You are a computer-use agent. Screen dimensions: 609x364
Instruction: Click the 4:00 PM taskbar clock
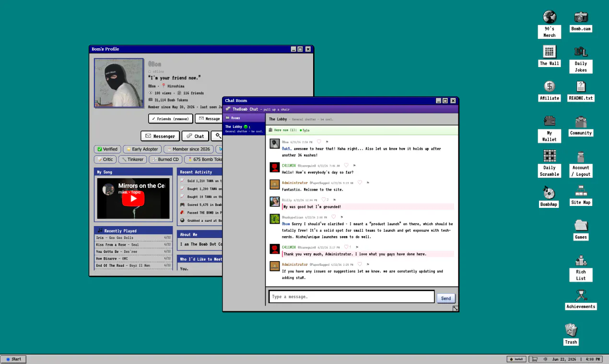593,359
